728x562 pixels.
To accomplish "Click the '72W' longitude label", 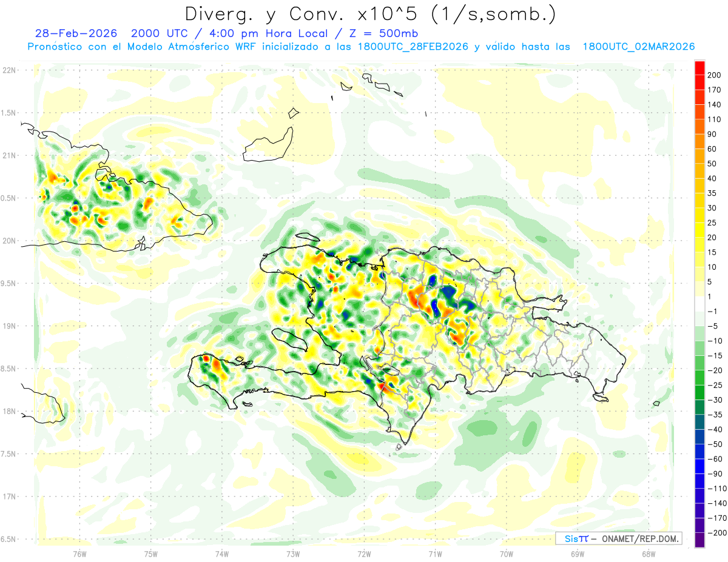I will click(x=364, y=554).
